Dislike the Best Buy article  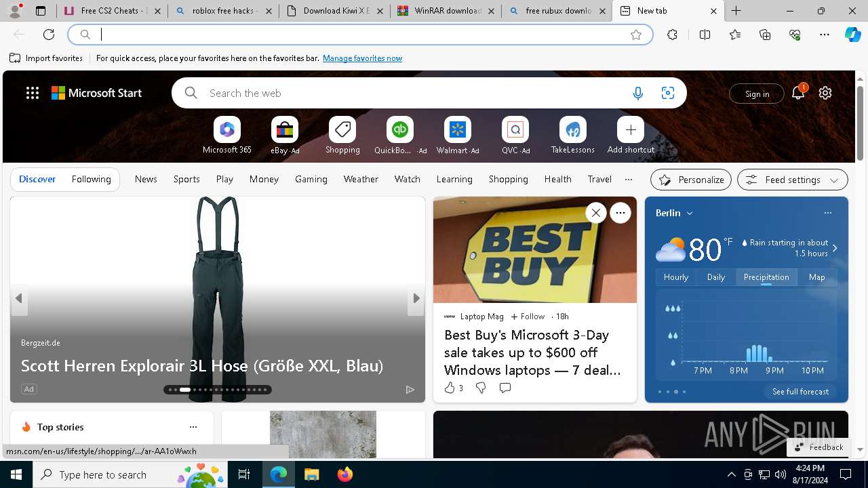(481, 388)
